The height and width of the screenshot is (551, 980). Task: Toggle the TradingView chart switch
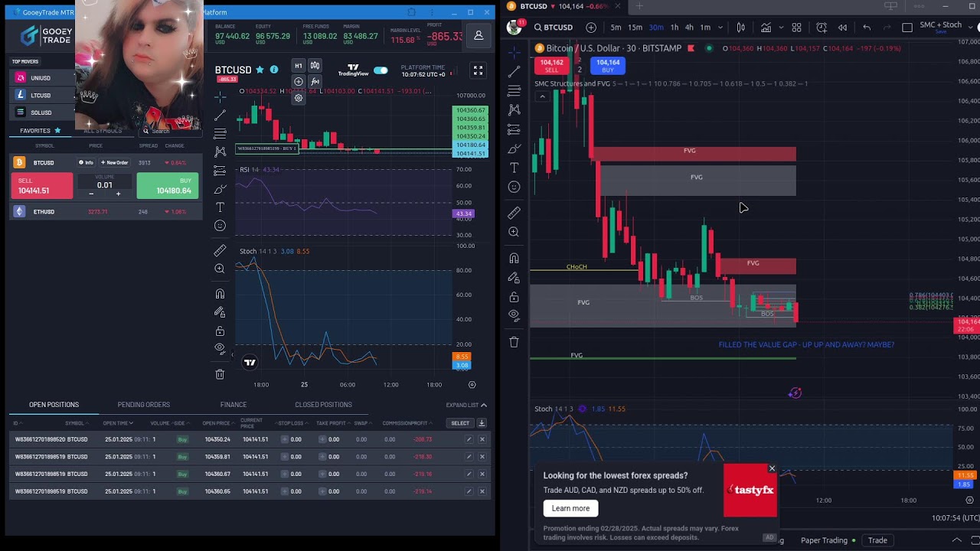tap(381, 70)
